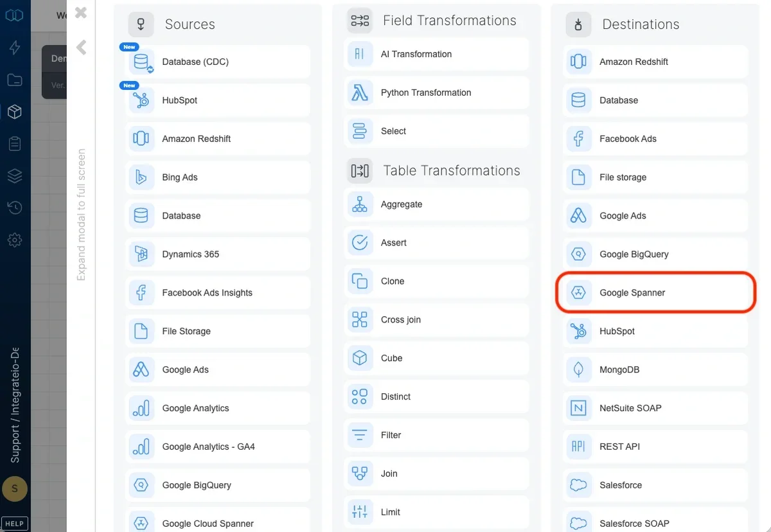Open the user avatar S menu
771x532 pixels.
[x=15, y=490]
